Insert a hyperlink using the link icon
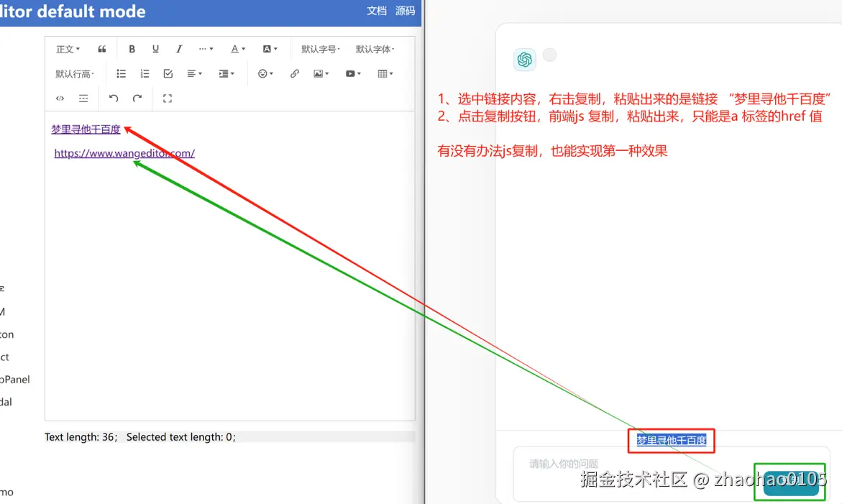The width and height of the screenshot is (842, 504). [294, 73]
